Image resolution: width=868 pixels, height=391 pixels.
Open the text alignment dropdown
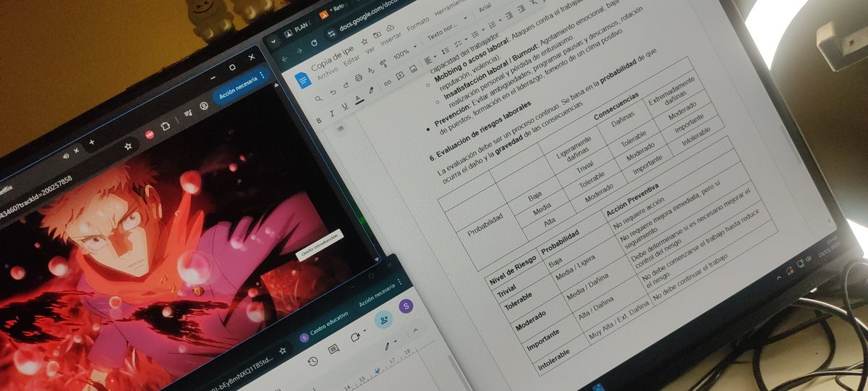coord(430,59)
